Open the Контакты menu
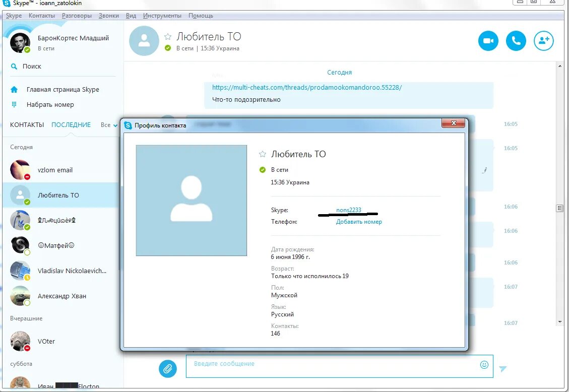 (42, 16)
